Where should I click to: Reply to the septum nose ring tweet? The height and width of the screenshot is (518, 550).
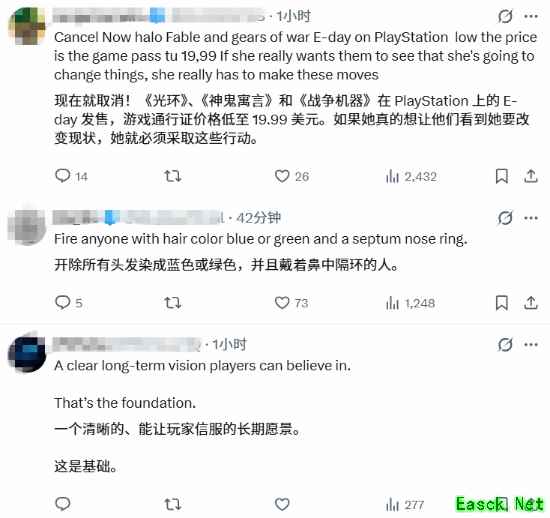pos(63,303)
